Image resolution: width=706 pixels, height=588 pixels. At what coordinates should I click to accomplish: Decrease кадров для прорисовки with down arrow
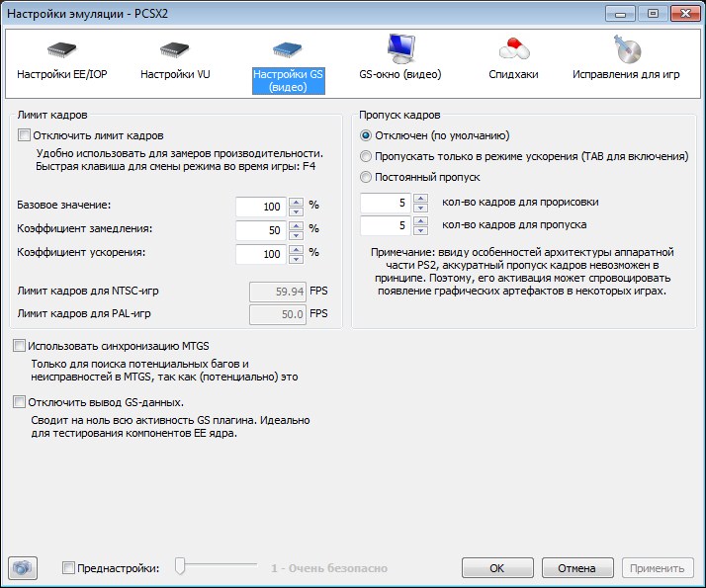point(420,208)
